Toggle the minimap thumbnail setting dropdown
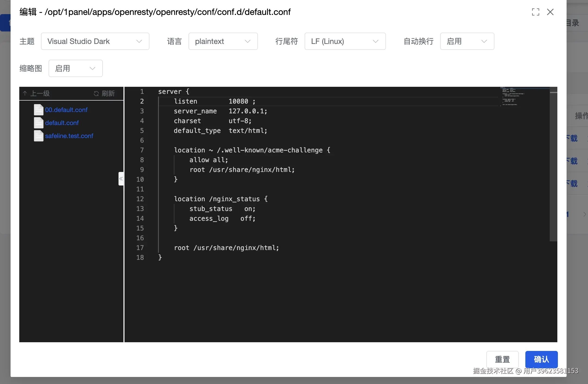Image resolution: width=588 pixels, height=384 pixels. 75,68
